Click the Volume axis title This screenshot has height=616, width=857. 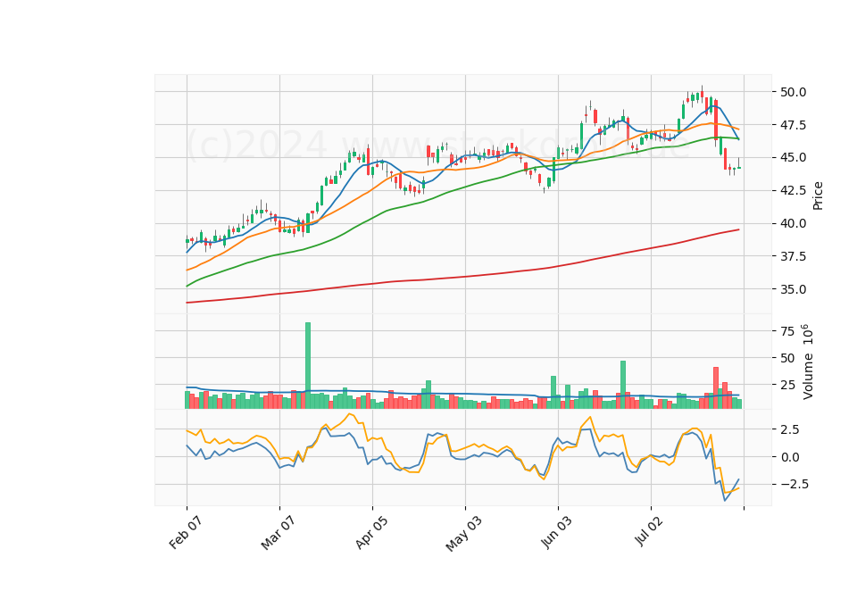(x=807, y=362)
